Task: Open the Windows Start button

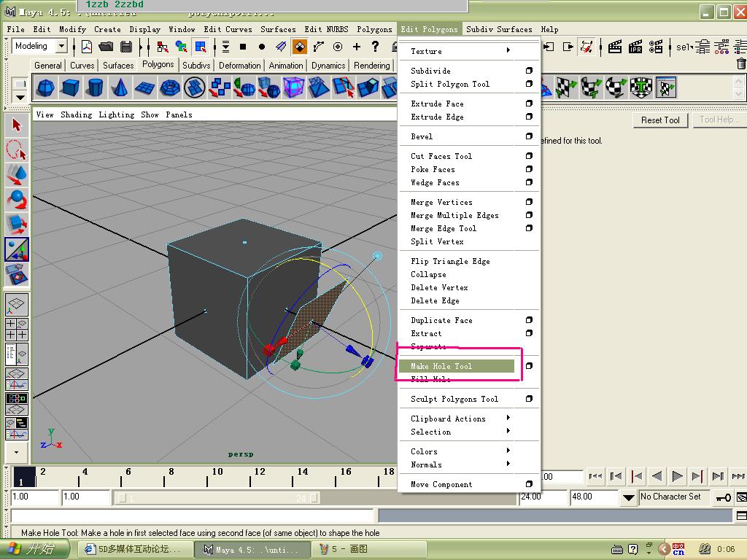Action: [34, 549]
